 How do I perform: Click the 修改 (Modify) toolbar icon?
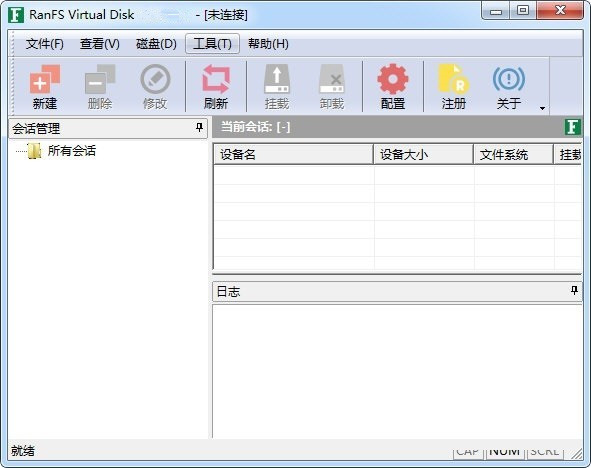coord(155,87)
